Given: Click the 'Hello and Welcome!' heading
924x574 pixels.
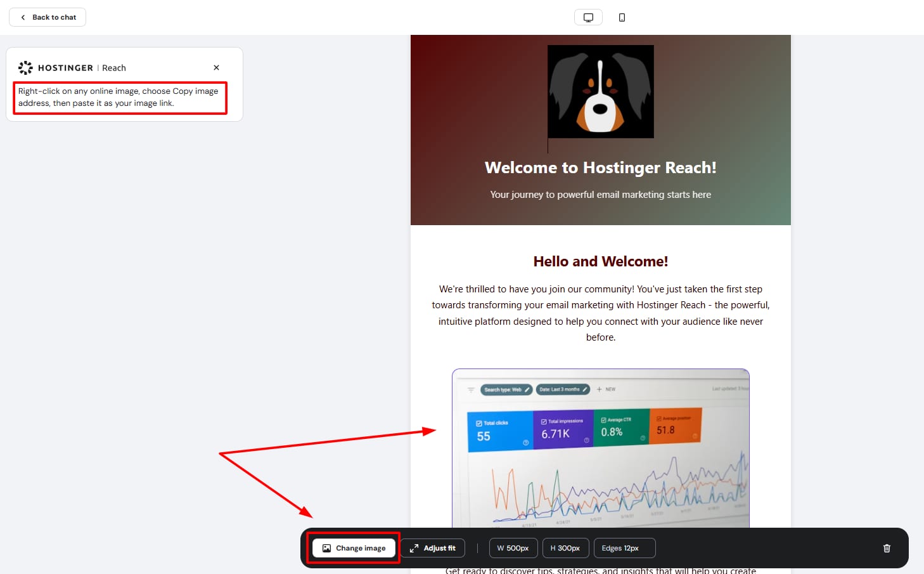Looking at the screenshot, I should (x=601, y=261).
